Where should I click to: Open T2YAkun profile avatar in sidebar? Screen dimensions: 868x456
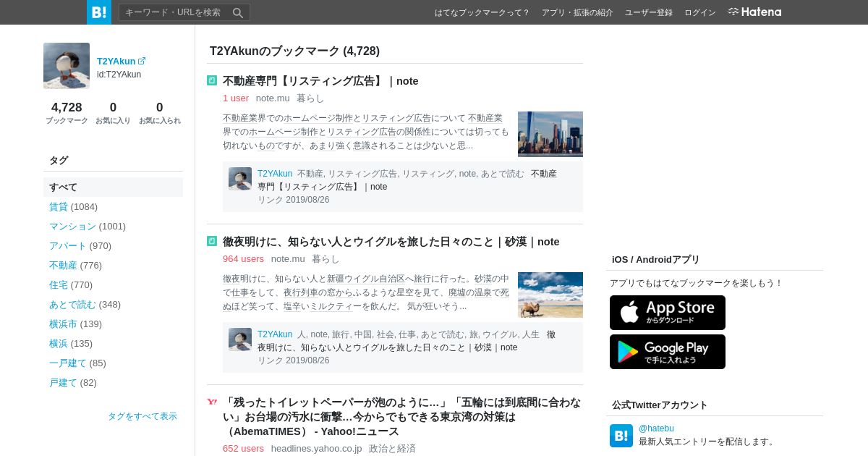(67, 66)
